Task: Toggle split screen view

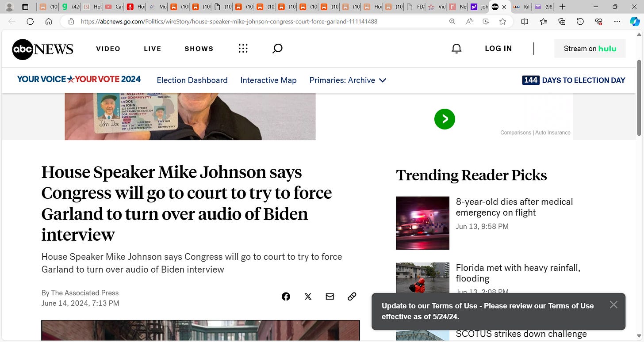Action: 525,21
